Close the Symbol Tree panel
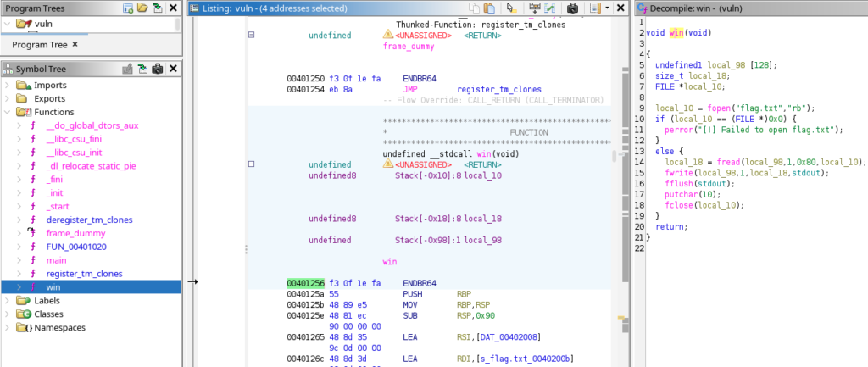Image resolution: width=868 pixels, height=367 pixels. click(x=173, y=69)
